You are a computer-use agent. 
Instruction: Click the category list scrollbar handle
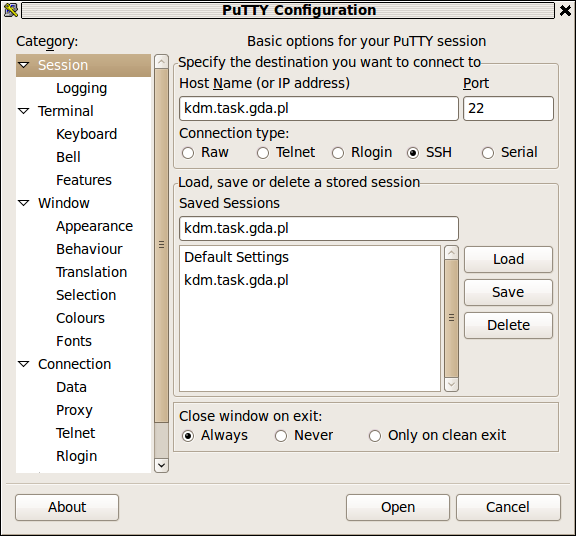(x=162, y=245)
